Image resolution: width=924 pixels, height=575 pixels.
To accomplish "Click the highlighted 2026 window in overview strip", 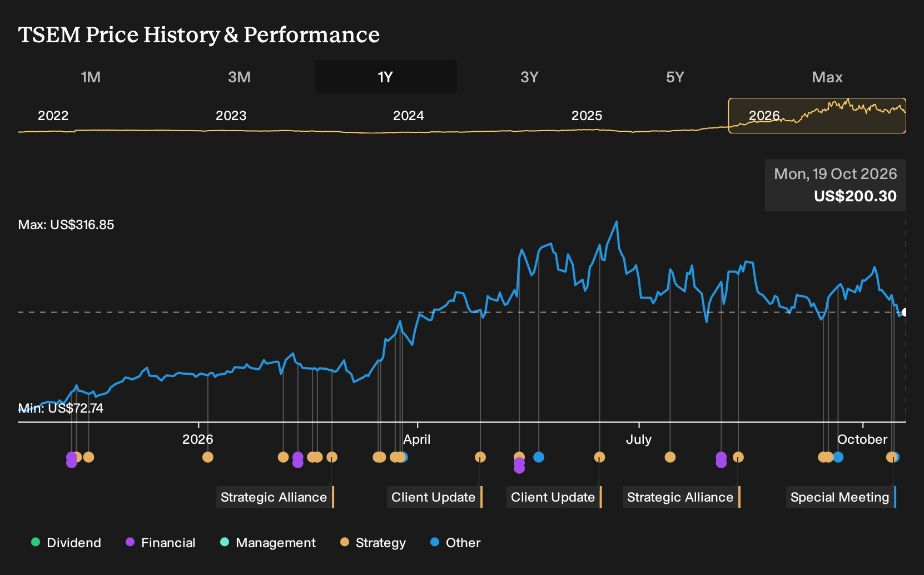I will click(817, 116).
